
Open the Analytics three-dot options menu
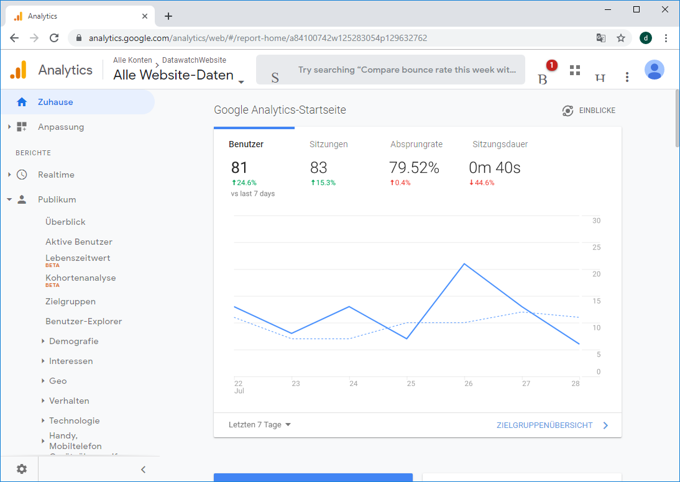coord(627,76)
